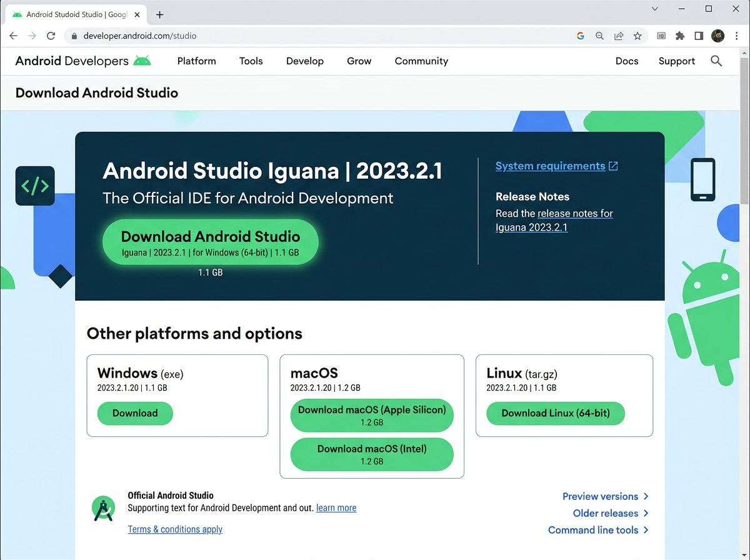Open Chrome three-dot menu

tap(737, 36)
